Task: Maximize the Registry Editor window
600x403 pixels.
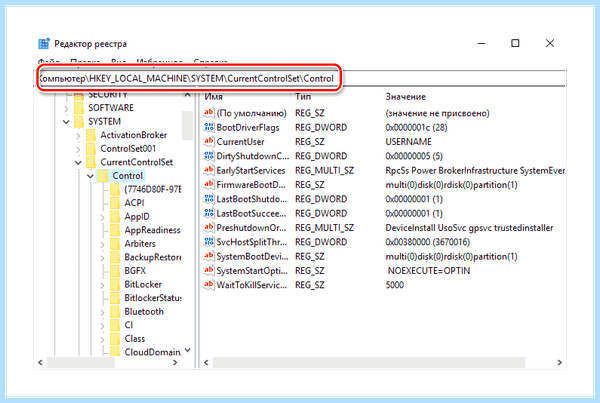Action: click(515, 43)
